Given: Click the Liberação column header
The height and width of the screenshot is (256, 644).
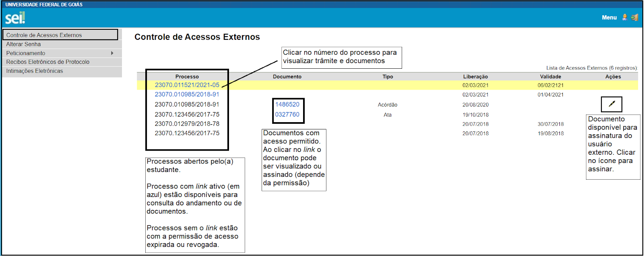Looking at the screenshot, I should pyautogui.click(x=475, y=77).
